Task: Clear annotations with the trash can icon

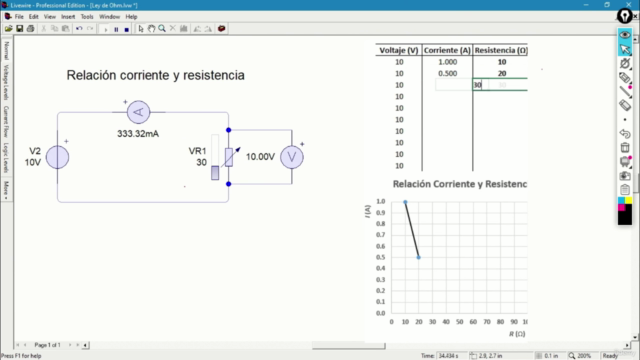Action: [x=625, y=147]
